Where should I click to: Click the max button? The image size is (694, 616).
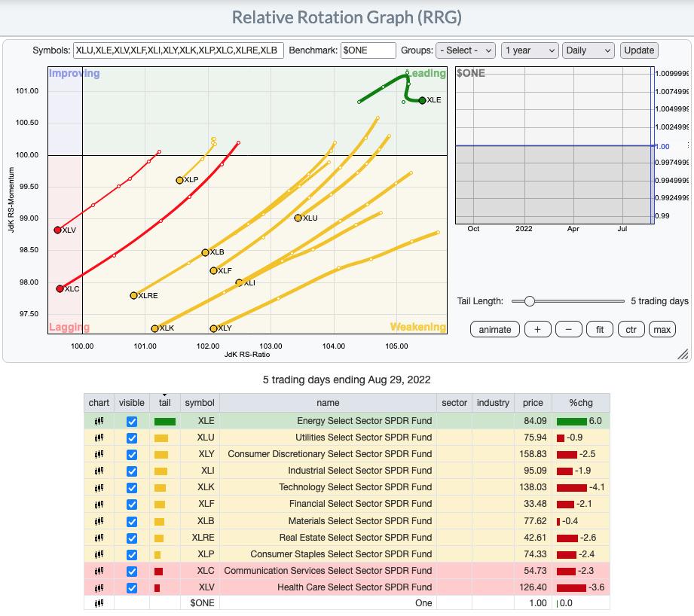coord(662,329)
